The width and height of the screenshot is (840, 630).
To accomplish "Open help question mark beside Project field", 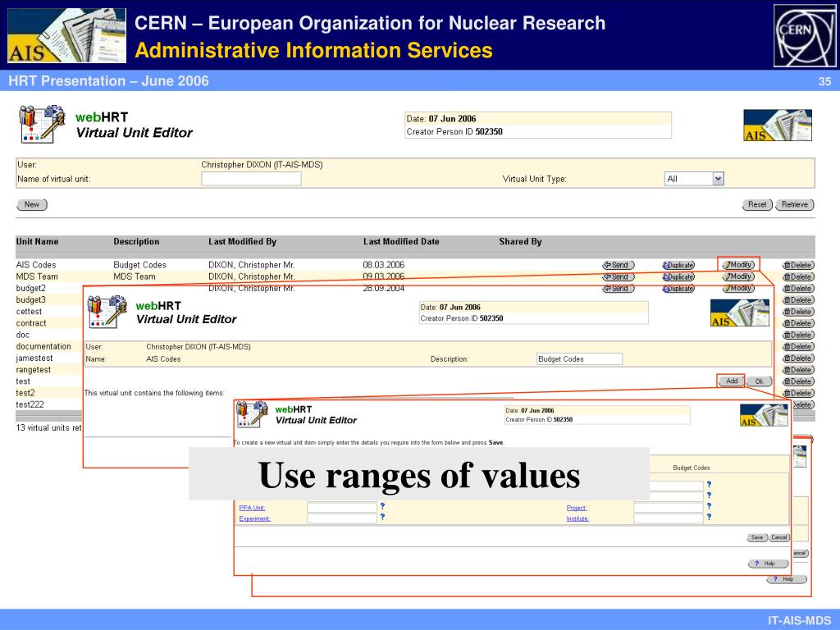I will [x=710, y=505].
